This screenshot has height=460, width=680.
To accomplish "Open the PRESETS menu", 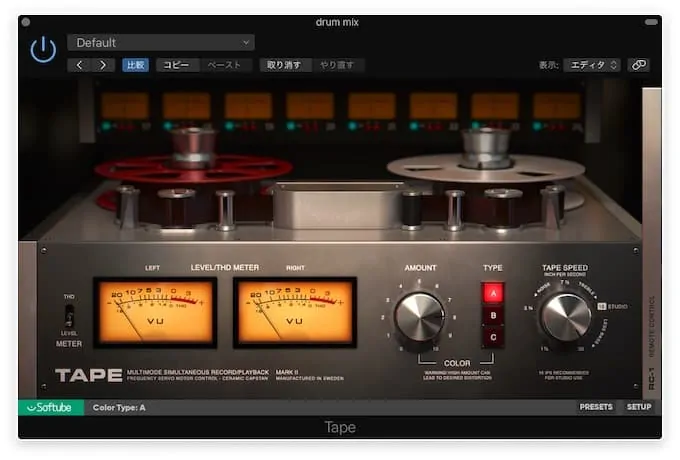I will click(596, 407).
